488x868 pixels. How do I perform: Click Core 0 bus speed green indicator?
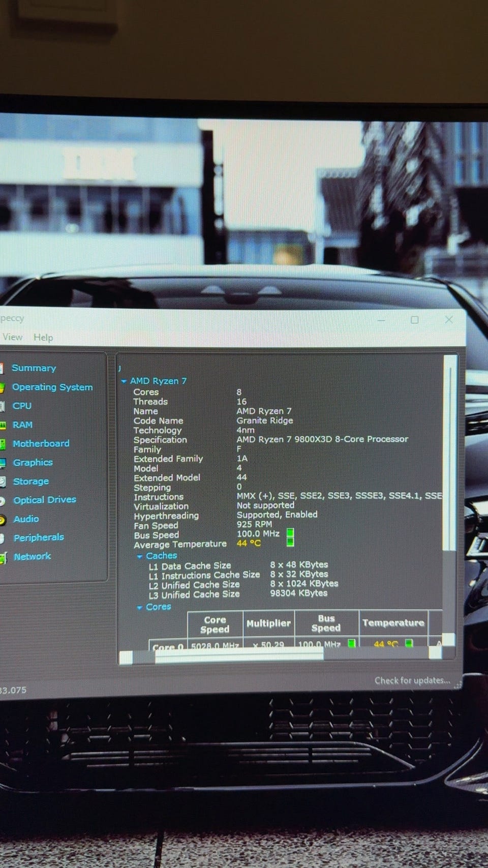(351, 643)
